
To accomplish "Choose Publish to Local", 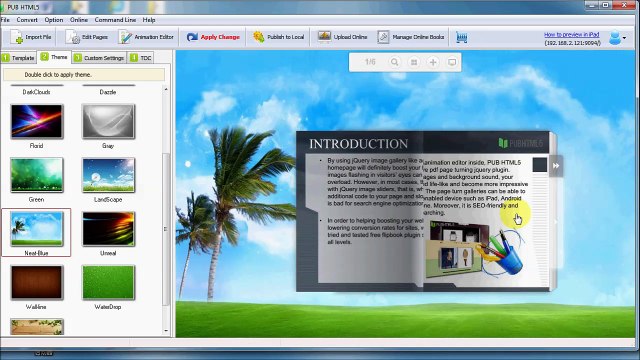I will click(x=278, y=37).
